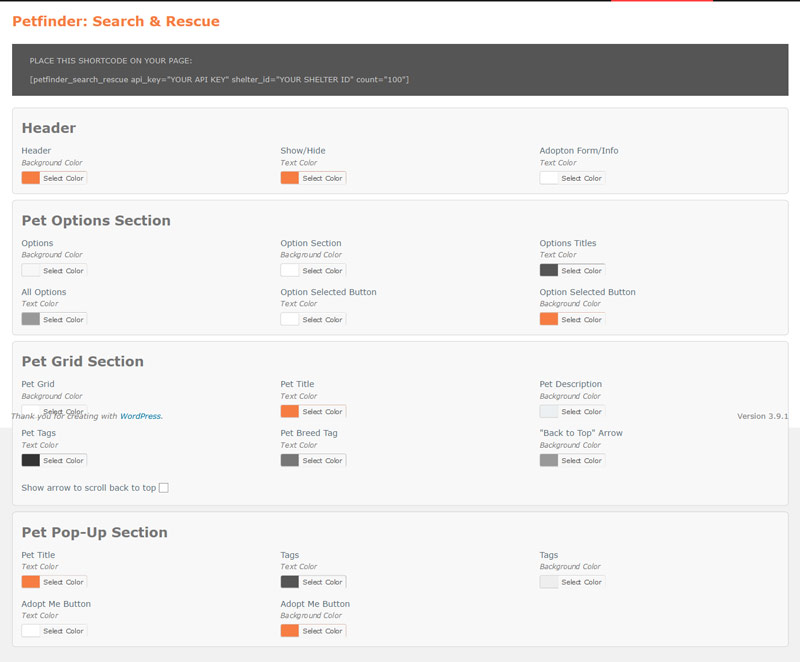800x662 pixels.
Task: Click Select Color for Pet Tags
Action: 63,461
